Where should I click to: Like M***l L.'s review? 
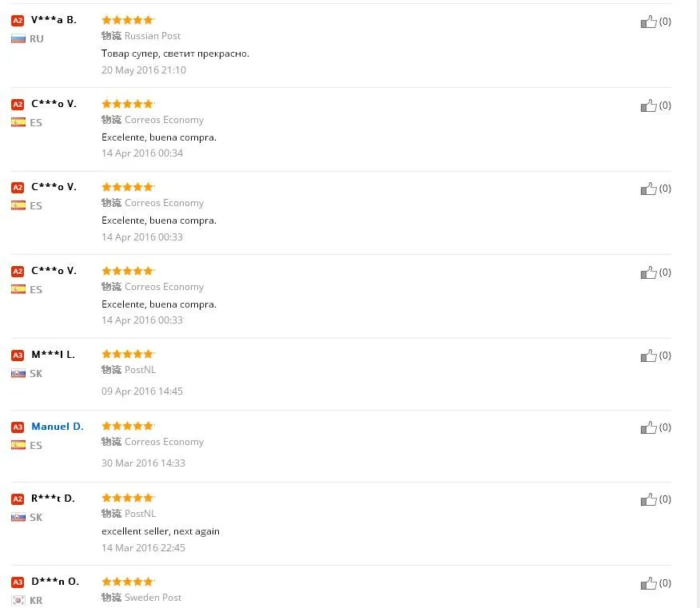click(648, 356)
